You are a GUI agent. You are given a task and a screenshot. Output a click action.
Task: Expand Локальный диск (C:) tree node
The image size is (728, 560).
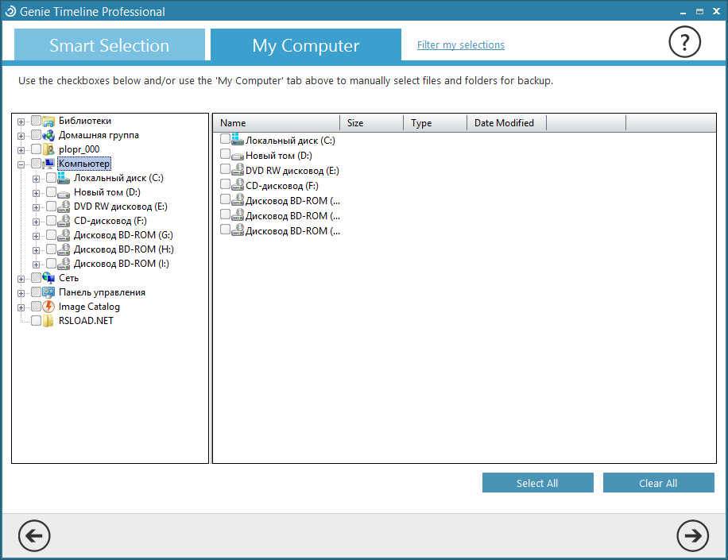click(x=36, y=179)
